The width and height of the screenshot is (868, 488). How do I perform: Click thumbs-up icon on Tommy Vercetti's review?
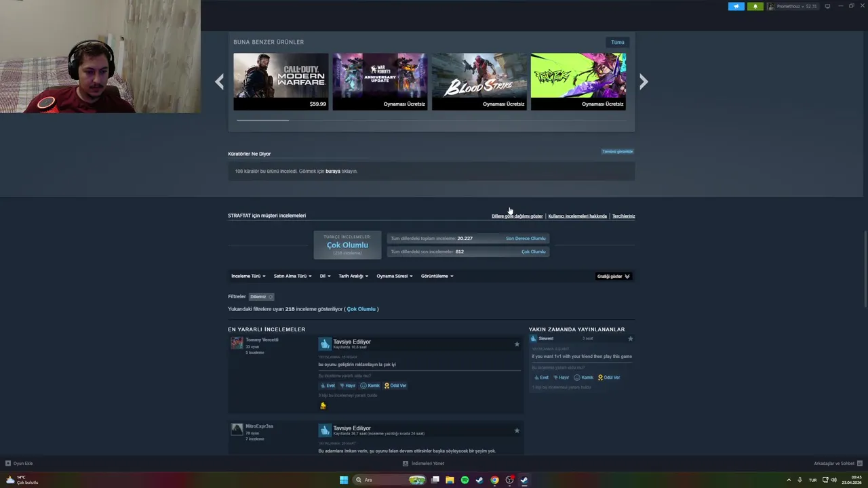(325, 344)
